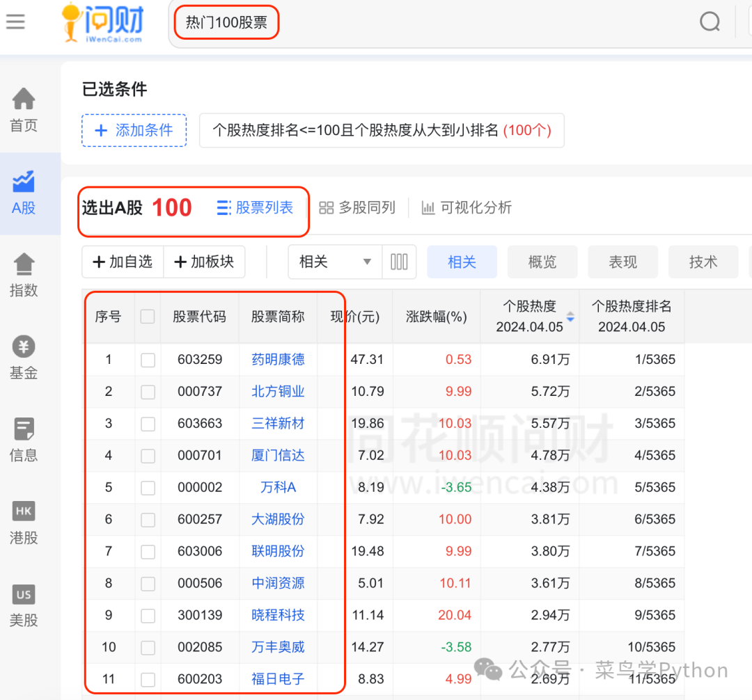Open stock link 厦门信达

click(278, 455)
